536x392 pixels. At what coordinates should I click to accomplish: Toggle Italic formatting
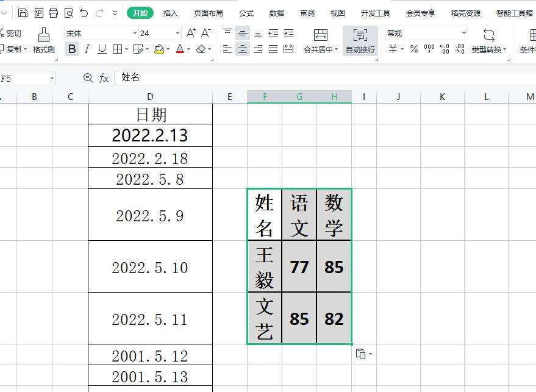[x=87, y=49]
